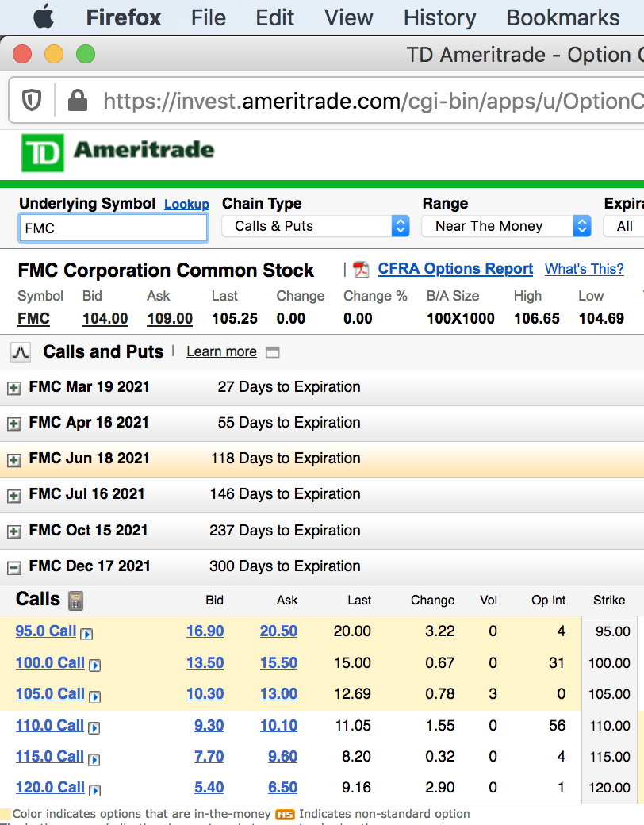Click the 13.00 ask for 105.0 Call
The width and height of the screenshot is (644, 825).
[x=279, y=693]
